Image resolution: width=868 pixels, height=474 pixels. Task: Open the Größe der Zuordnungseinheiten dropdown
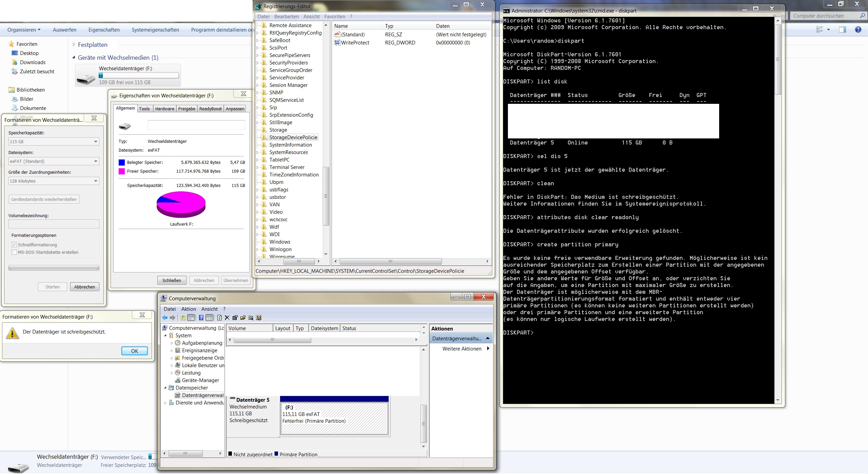[54, 181]
